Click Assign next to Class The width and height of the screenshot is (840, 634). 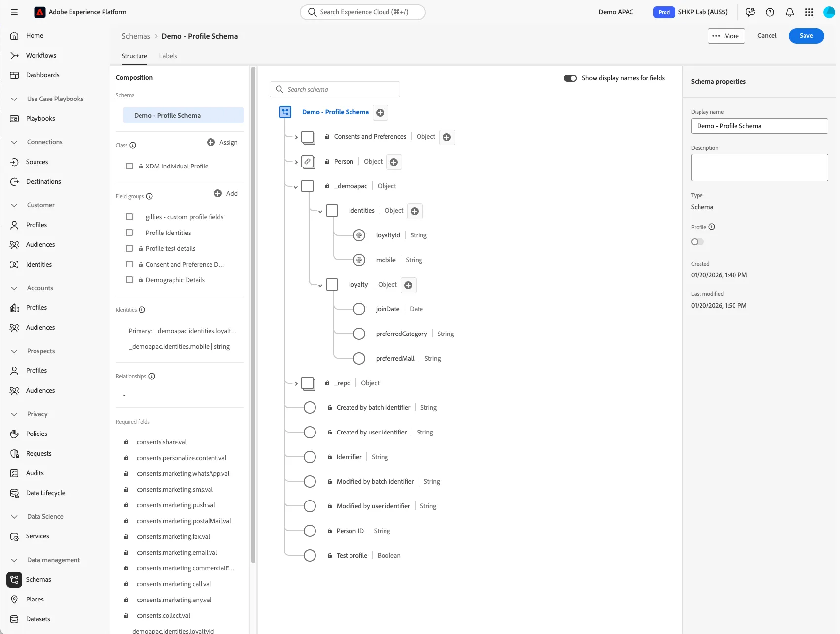tap(222, 142)
